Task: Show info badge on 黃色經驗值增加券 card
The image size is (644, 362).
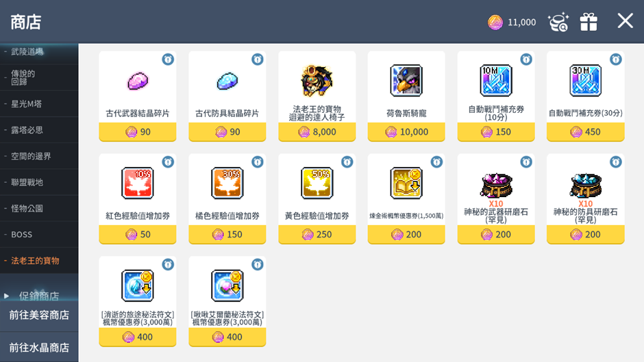Action: tap(347, 162)
